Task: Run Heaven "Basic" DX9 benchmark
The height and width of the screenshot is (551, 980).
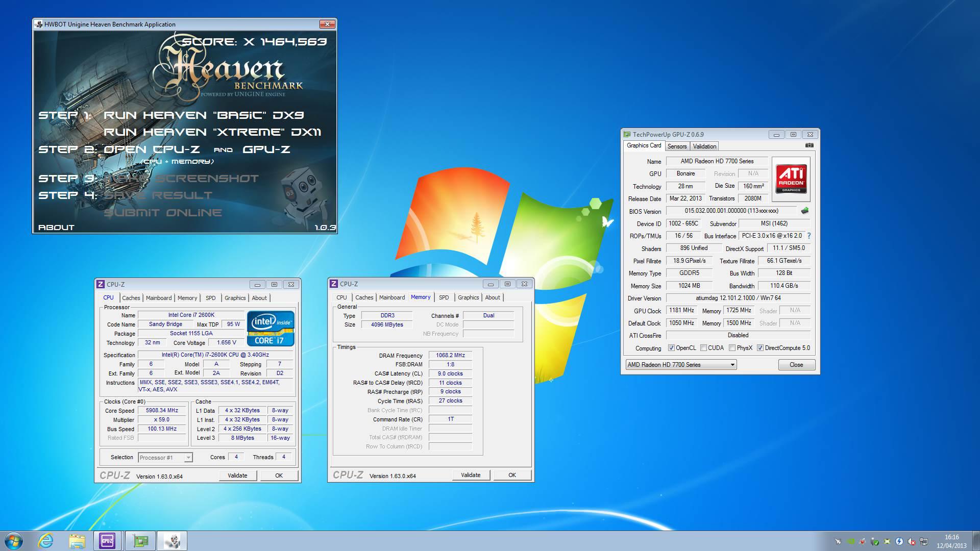Action: (x=204, y=115)
